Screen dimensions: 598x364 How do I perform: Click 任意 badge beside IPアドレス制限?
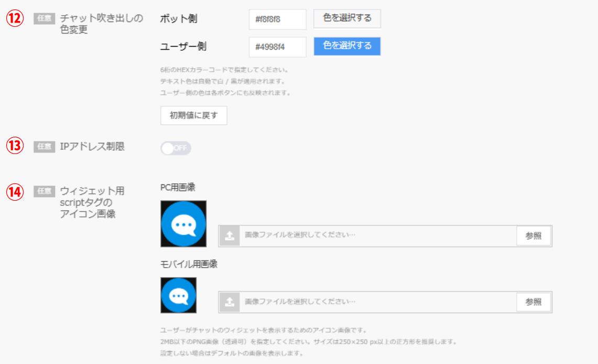pos(44,147)
